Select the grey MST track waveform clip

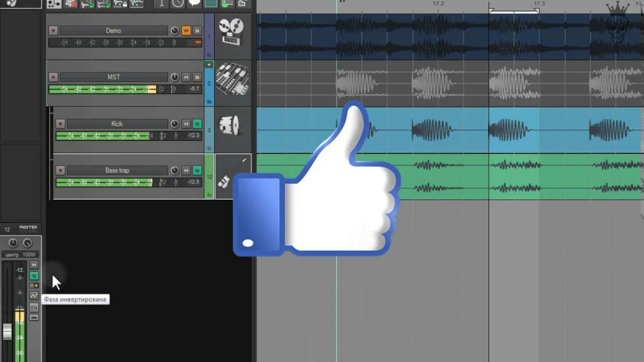point(450,83)
